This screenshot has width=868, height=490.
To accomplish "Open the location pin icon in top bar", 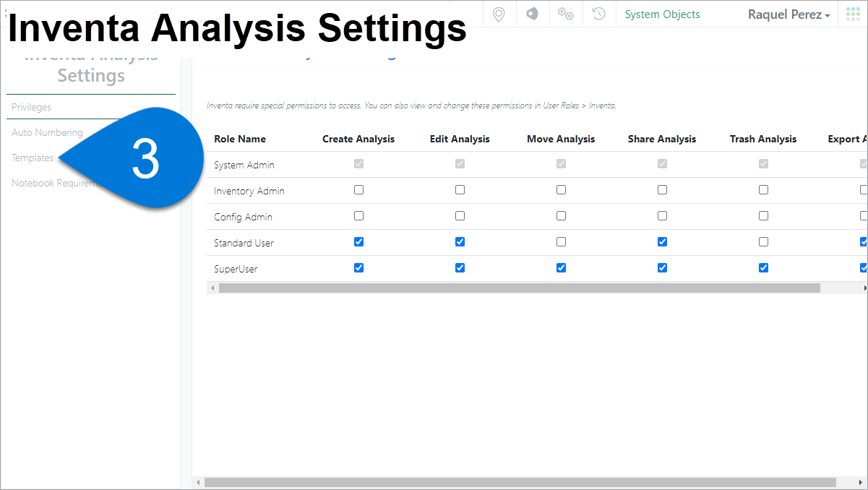I will pyautogui.click(x=498, y=14).
